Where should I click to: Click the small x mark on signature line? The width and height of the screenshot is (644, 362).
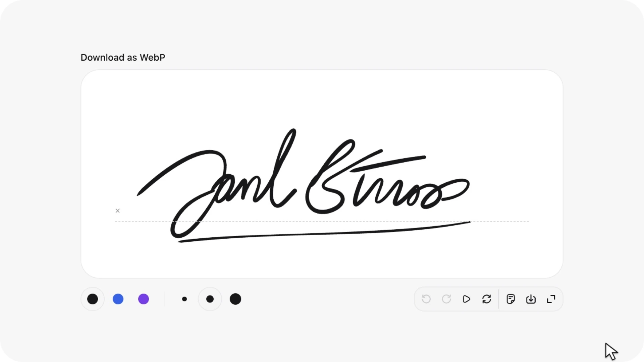tap(118, 211)
